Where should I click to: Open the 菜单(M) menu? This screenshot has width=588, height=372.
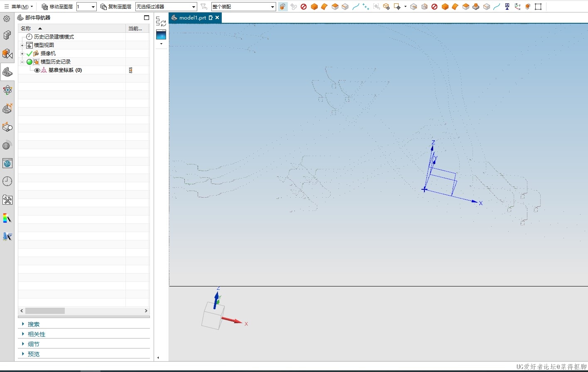click(19, 7)
